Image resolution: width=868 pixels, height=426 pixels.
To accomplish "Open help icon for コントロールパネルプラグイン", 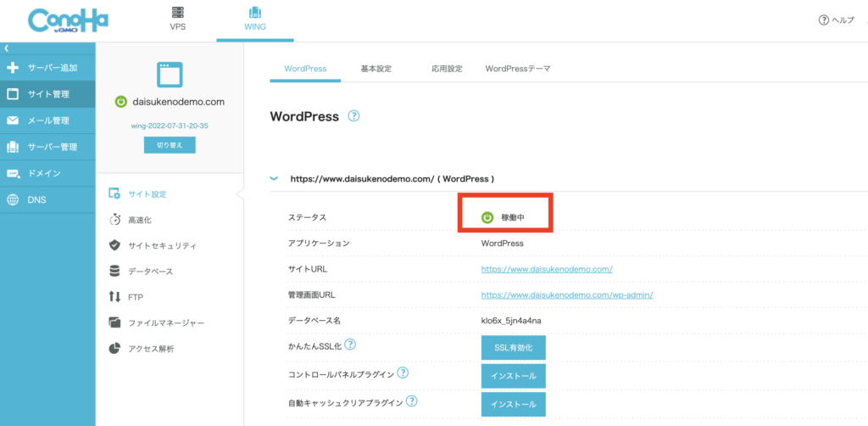I will point(403,373).
